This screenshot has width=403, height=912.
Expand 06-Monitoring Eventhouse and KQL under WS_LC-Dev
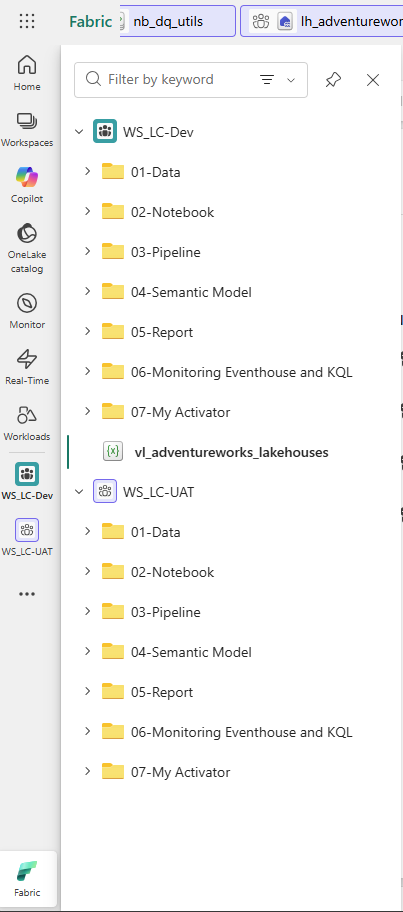point(88,372)
